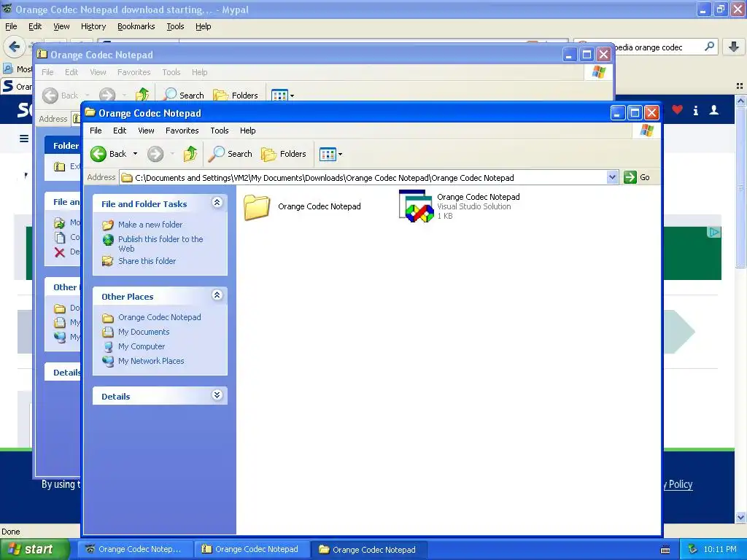Go Up one folder level in front window
Image resolution: width=747 pixels, height=560 pixels.
(190, 154)
